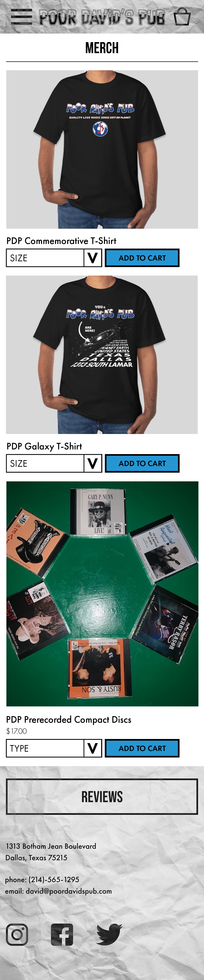Add Galaxy T-Shirt to cart
The width and height of the screenshot is (204, 980).
142,463
